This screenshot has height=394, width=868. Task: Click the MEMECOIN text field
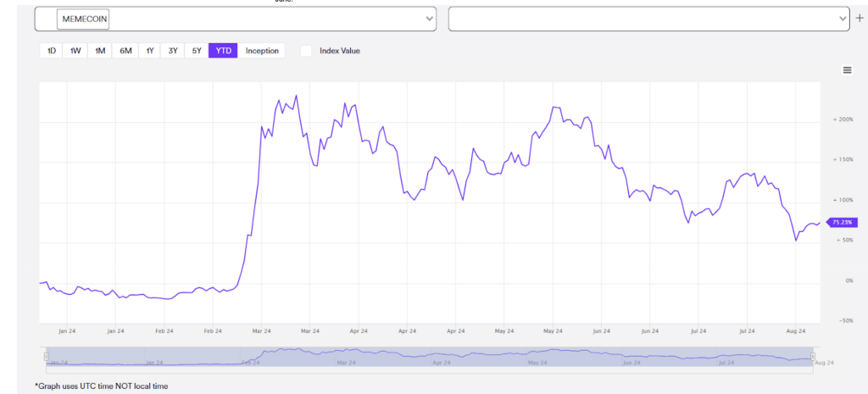click(x=85, y=19)
